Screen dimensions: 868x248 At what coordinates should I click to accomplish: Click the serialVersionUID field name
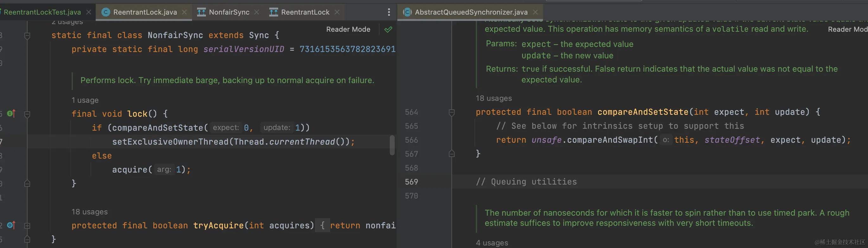coord(244,49)
